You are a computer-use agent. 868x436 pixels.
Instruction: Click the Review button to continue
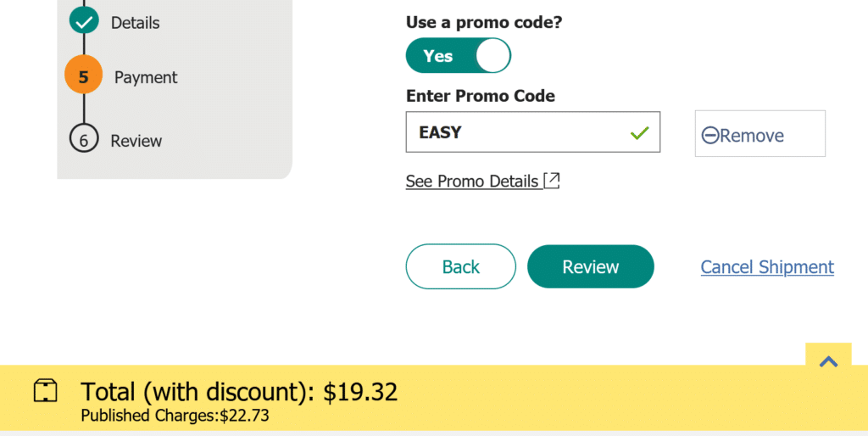(x=591, y=266)
